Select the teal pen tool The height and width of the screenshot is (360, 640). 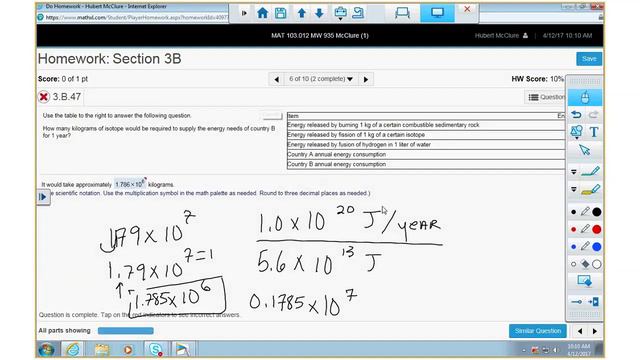[590, 171]
